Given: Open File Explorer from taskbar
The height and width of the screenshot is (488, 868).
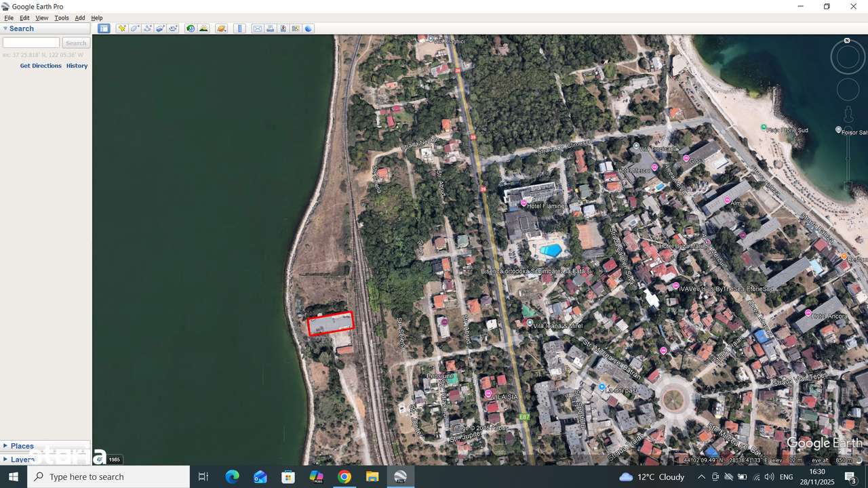Looking at the screenshot, I should [372, 476].
